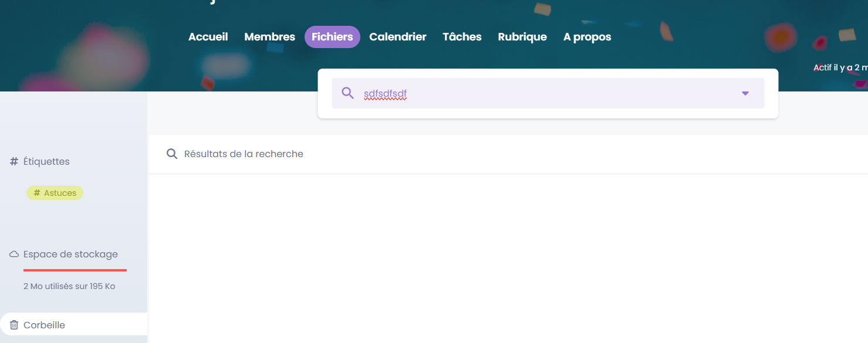Click the magnifier icon beside Résultats de la recherche

tap(172, 154)
